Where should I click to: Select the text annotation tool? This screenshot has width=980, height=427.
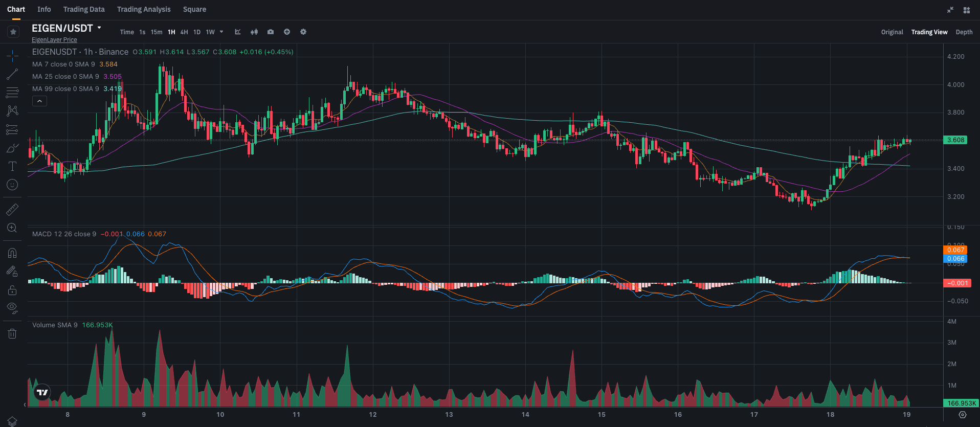(x=12, y=166)
